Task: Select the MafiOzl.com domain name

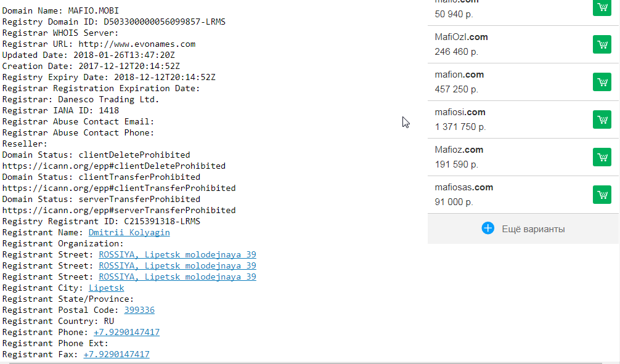Action: click(461, 37)
